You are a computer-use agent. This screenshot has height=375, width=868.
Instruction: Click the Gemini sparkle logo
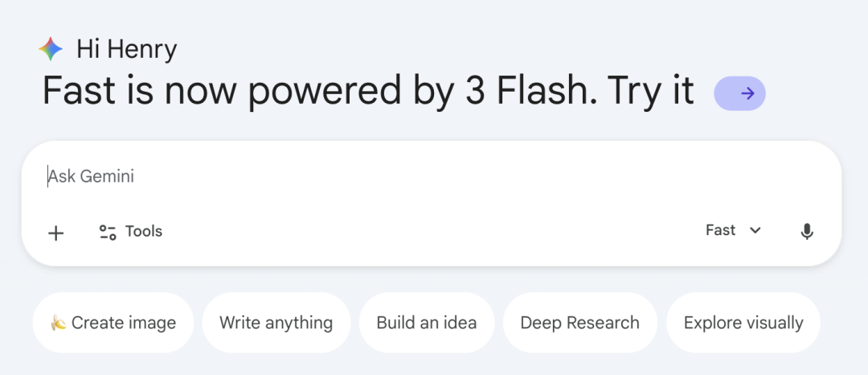pyautogui.click(x=51, y=49)
